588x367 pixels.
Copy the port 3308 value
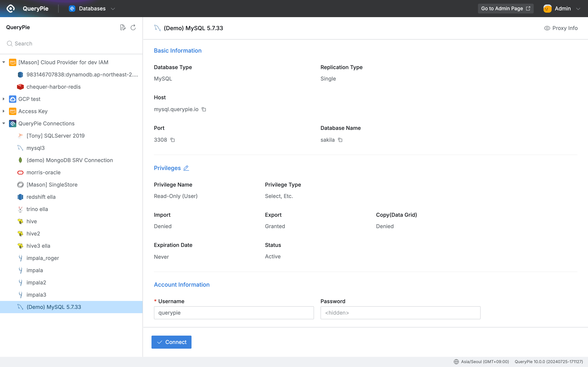click(173, 140)
